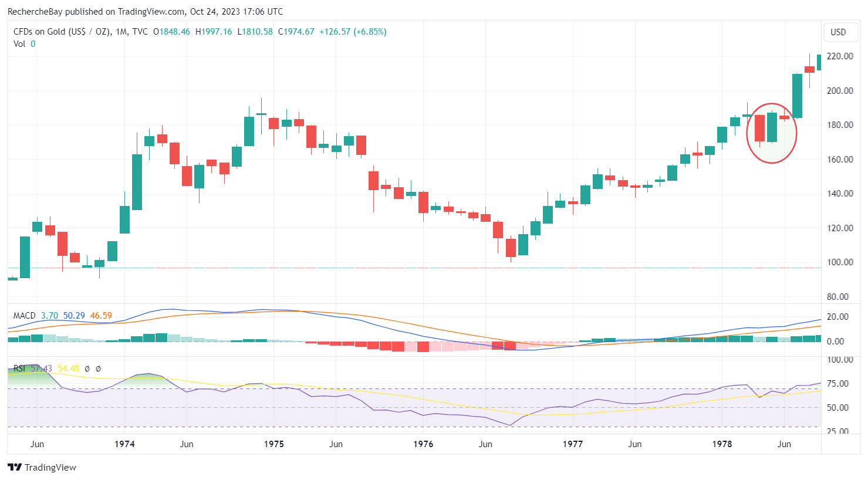Click the 1974 label on time axis
Image resolution: width=868 pixels, height=480 pixels.
click(x=124, y=444)
